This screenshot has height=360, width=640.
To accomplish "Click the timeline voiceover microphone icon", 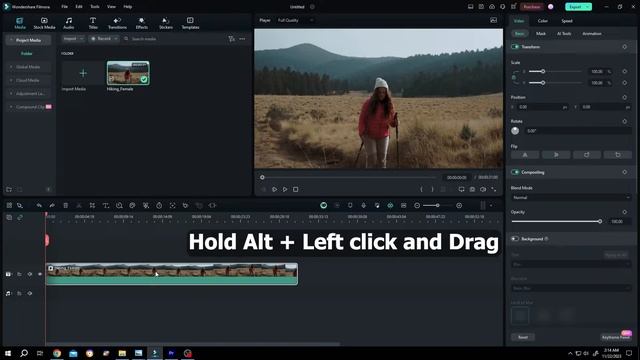I will pos(363,205).
